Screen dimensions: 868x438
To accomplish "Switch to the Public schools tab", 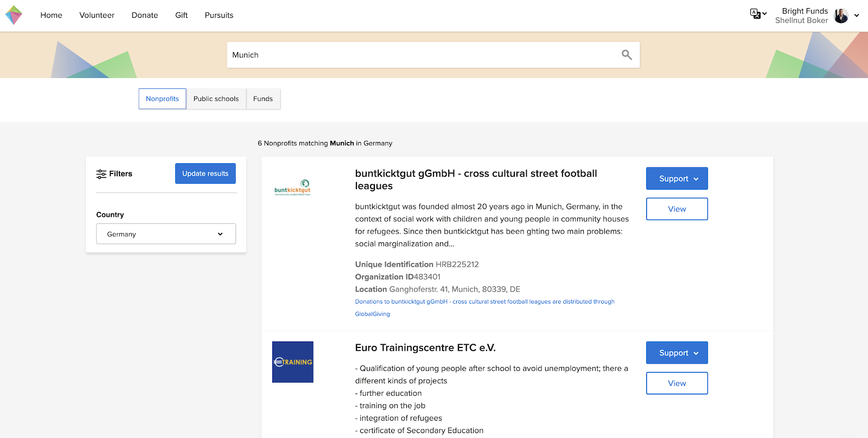I will pos(216,99).
